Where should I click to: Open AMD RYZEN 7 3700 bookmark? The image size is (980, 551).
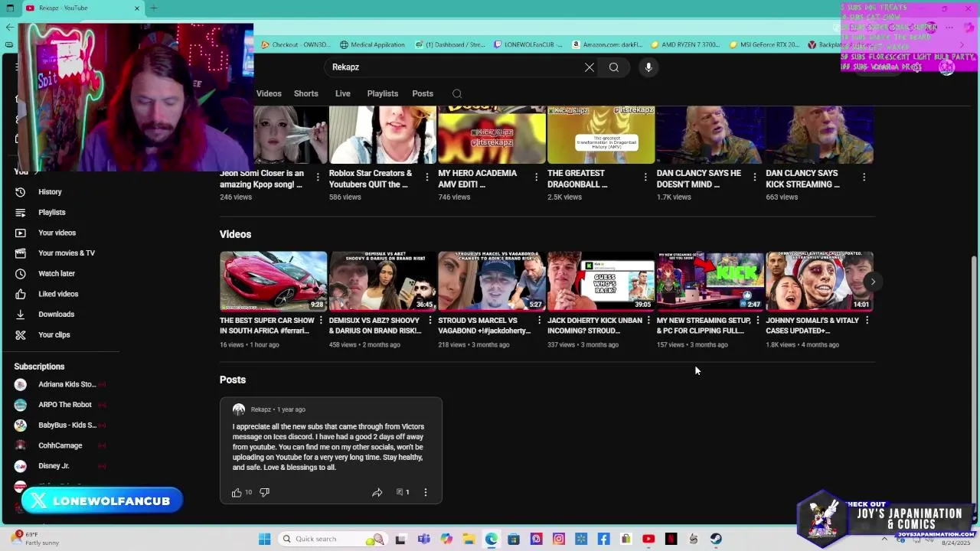pos(685,44)
